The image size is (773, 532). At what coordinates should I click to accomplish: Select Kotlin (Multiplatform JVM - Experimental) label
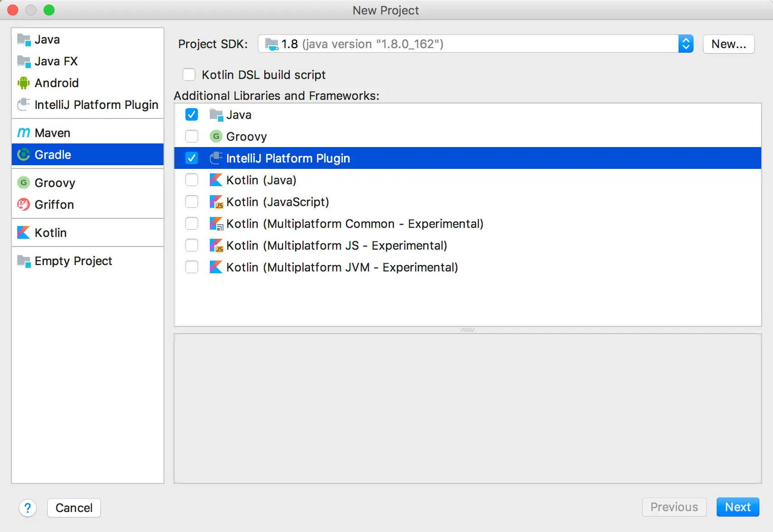(x=342, y=267)
